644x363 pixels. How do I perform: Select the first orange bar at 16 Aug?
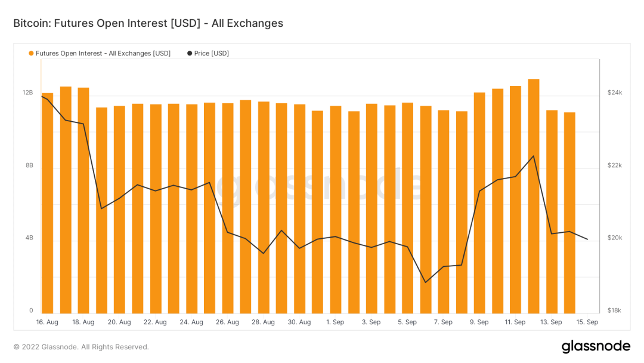(48, 203)
